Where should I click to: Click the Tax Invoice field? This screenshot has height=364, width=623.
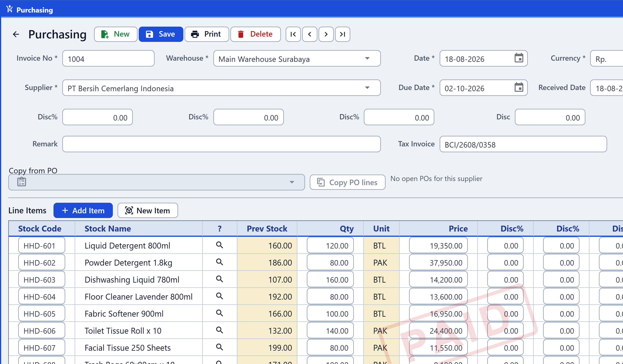pyautogui.click(x=523, y=144)
